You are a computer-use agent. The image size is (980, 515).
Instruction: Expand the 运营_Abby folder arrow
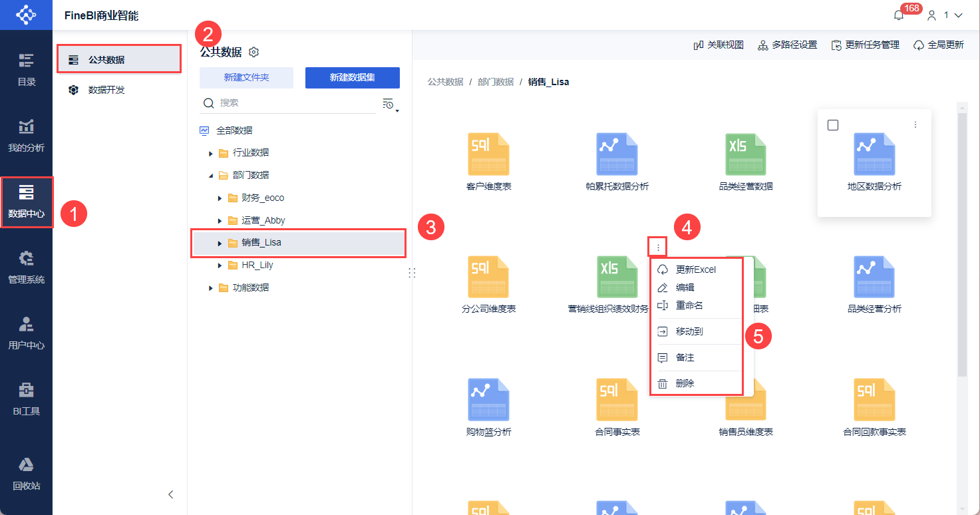click(x=220, y=220)
